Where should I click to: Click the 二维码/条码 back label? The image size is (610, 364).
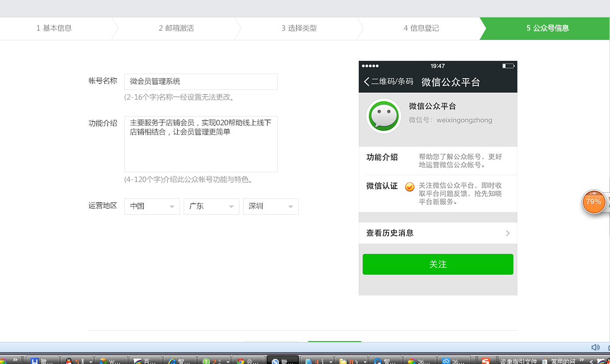(x=392, y=82)
